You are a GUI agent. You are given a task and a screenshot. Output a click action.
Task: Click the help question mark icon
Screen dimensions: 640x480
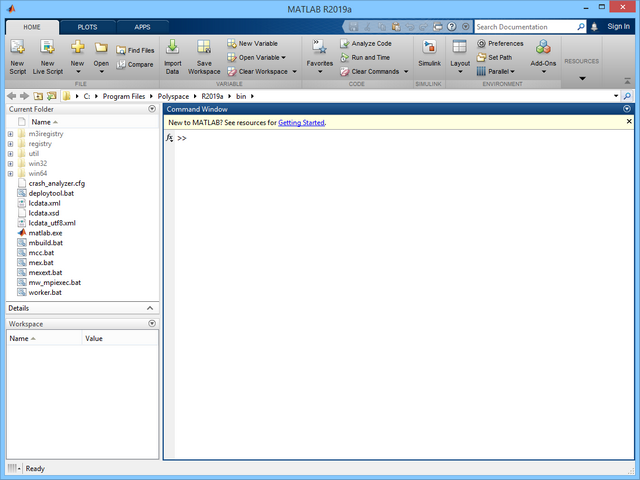pyautogui.click(x=451, y=27)
